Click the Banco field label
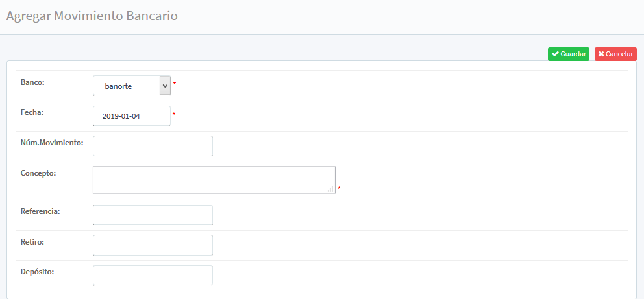Screen dimensions: 644x299 pyautogui.click(x=33, y=82)
